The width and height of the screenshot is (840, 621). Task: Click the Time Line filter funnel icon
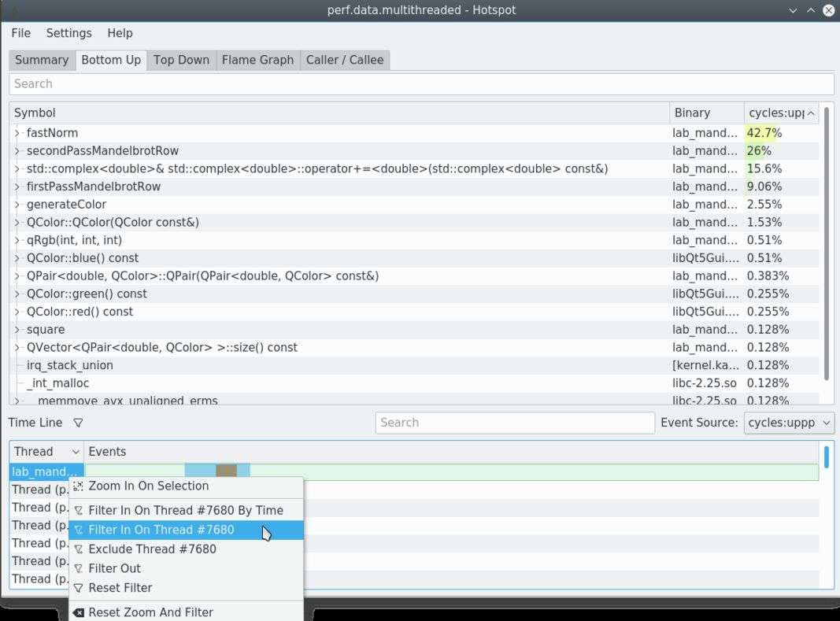(78, 423)
